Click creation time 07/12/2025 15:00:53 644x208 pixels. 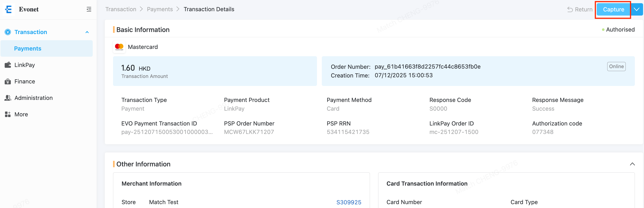pos(404,75)
